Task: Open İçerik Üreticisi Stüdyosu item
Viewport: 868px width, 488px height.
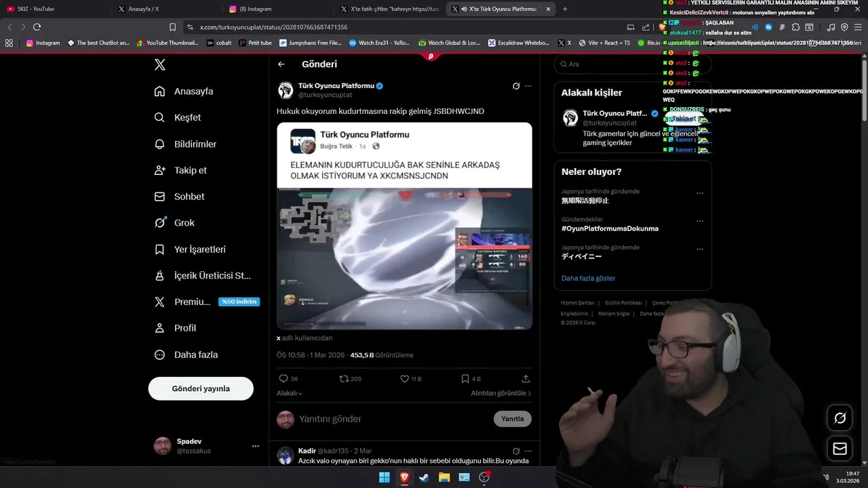Action: tap(202, 276)
